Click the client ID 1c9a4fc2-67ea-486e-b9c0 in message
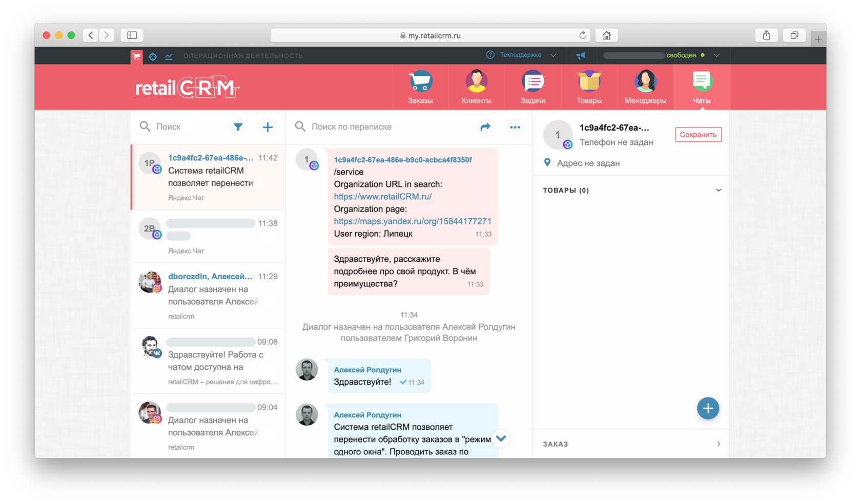Screen dimensions: 861x504 (x=403, y=160)
